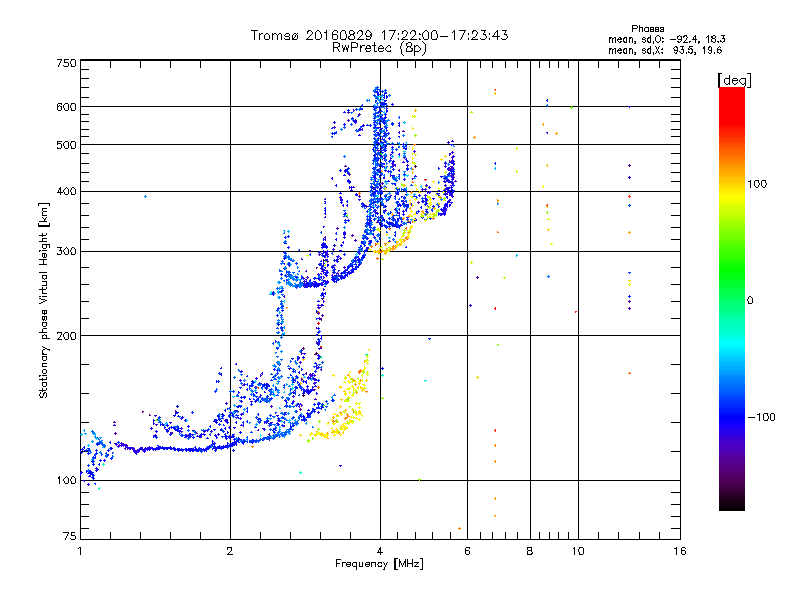Click the y-axis tick label '75'
Screen dimensions: 800x600
[70, 536]
